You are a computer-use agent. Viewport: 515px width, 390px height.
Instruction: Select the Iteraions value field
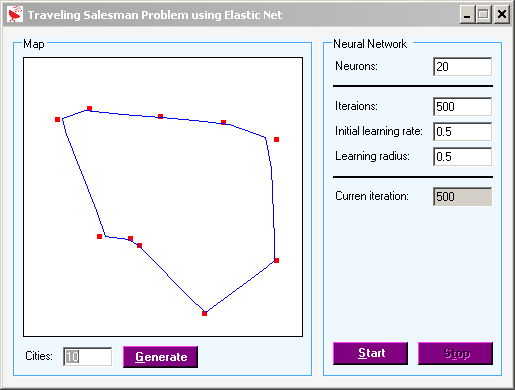(x=462, y=107)
